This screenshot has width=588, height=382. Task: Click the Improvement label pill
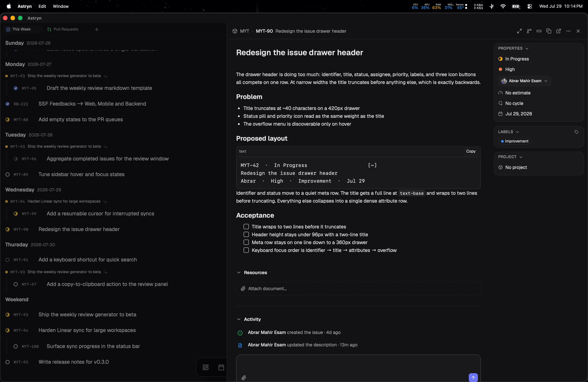[x=515, y=141]
